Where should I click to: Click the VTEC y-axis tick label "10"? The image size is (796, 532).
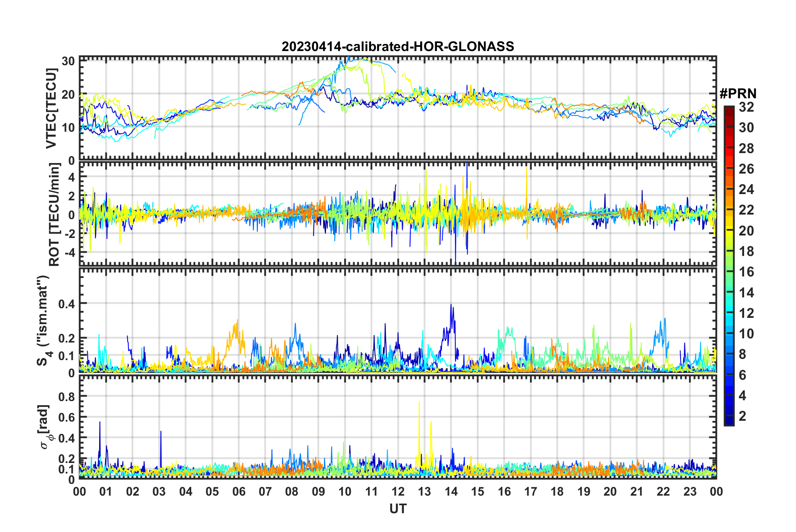68,128
